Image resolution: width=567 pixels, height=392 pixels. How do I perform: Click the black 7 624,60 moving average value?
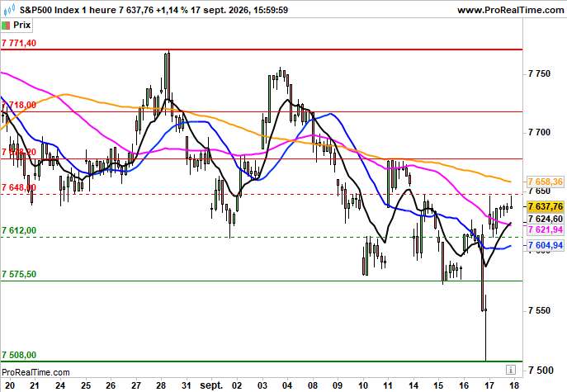[x=546, y=219]
